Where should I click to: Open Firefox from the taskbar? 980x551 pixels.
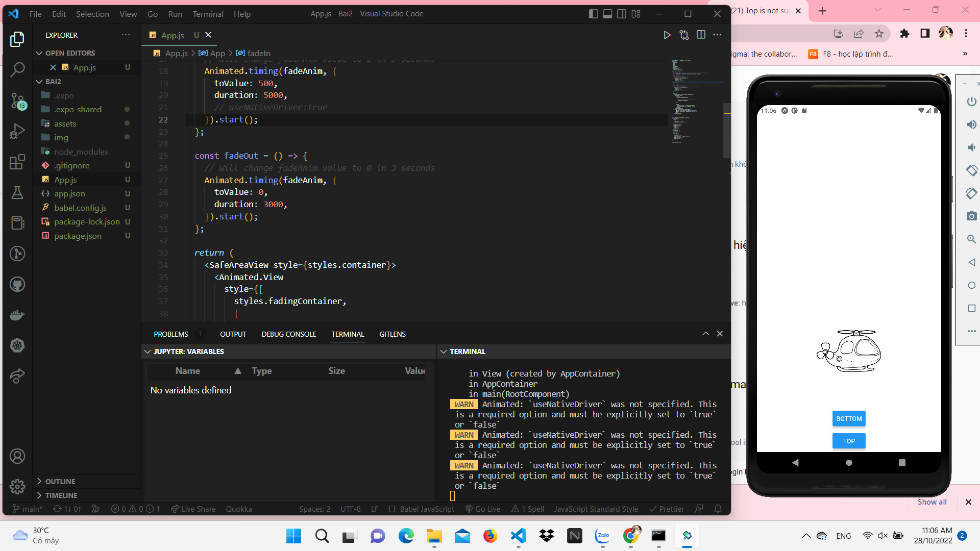click(x=489, y=536)
